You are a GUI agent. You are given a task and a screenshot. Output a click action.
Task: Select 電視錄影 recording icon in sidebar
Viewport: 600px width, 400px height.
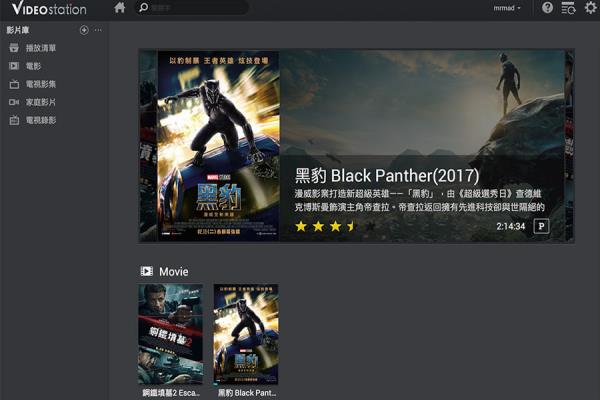pos(14,120)
